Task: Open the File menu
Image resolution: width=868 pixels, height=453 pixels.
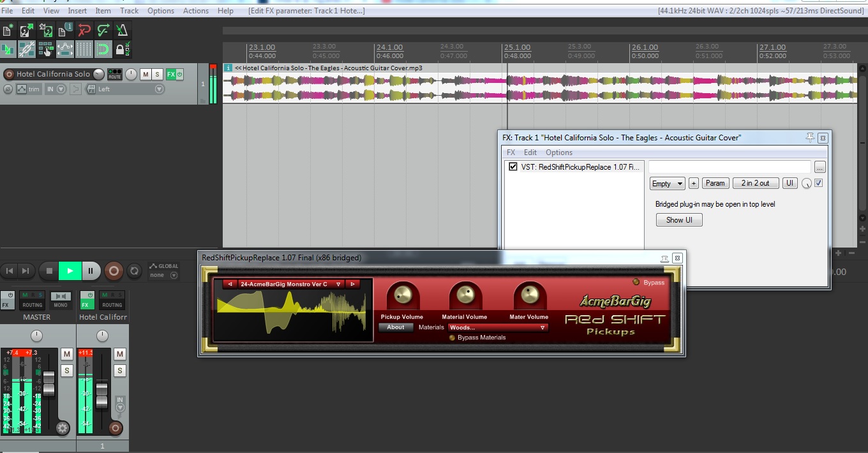Action: click(7, 11)
